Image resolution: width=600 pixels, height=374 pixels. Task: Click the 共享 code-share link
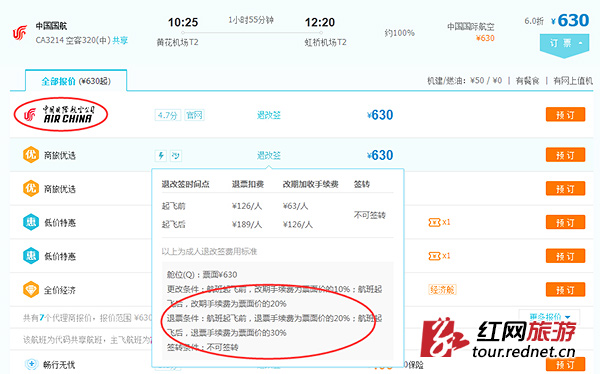point(120,41)
